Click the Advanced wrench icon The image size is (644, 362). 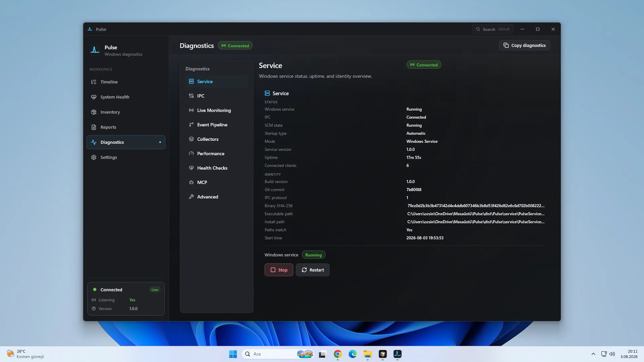[191, 197]
